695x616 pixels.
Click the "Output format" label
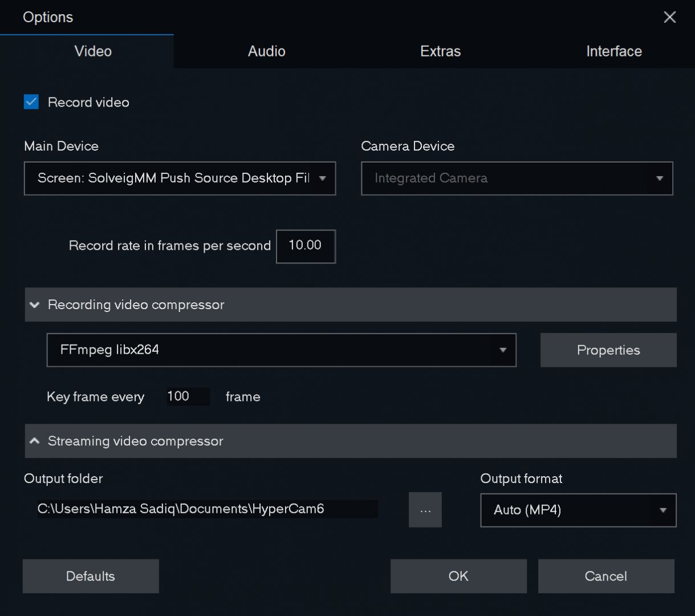tap(521, 479)
